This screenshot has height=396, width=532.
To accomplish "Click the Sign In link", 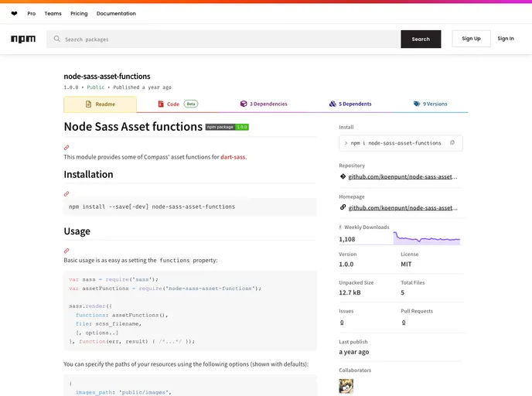I will point(506,39).
